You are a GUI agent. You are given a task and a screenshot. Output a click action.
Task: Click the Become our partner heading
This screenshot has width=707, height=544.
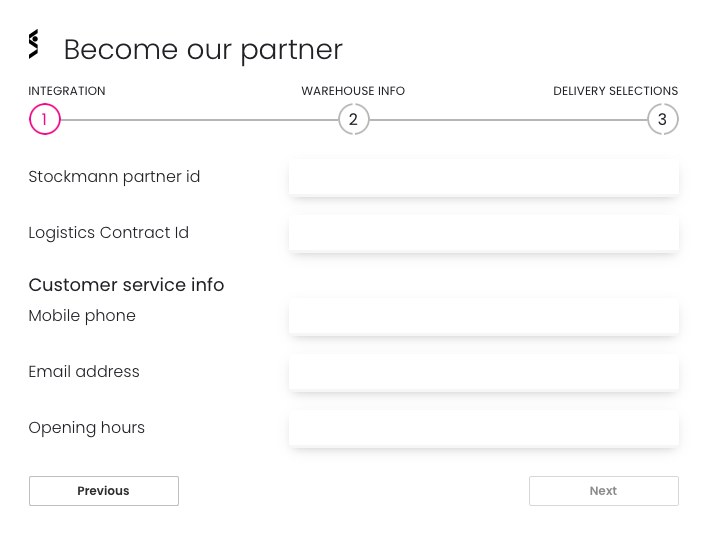203,50
